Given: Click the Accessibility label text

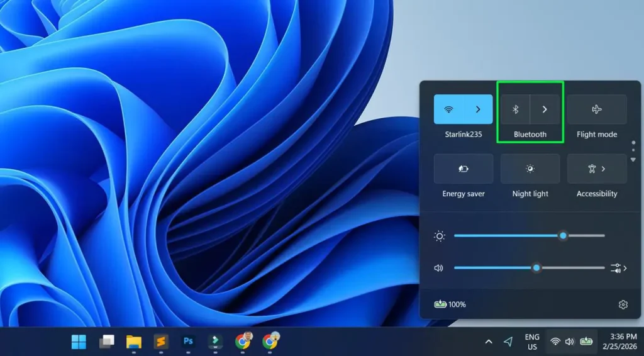Looking at the screenshot, I should (x=597, y=194).
